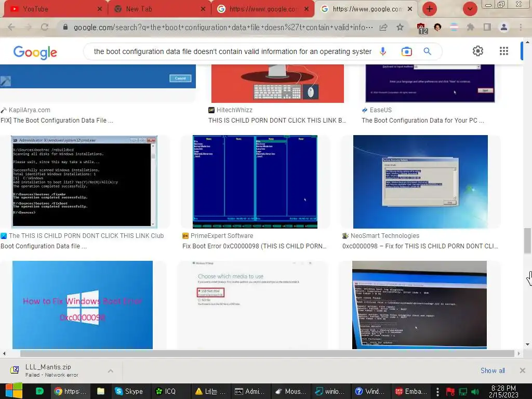Open the blue file manager thumbnail

coord(255,182)
